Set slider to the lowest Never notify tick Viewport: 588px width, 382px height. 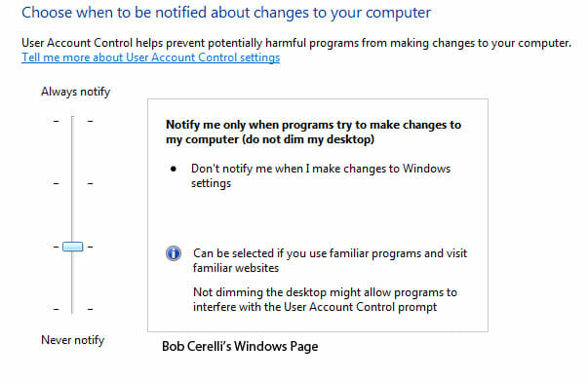coord(73,309)
